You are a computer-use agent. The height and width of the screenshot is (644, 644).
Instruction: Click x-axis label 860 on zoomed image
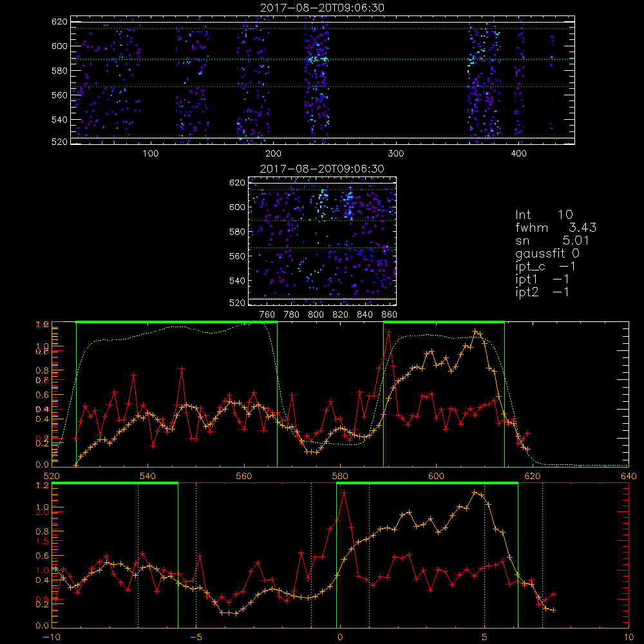[x=390, y=315]
